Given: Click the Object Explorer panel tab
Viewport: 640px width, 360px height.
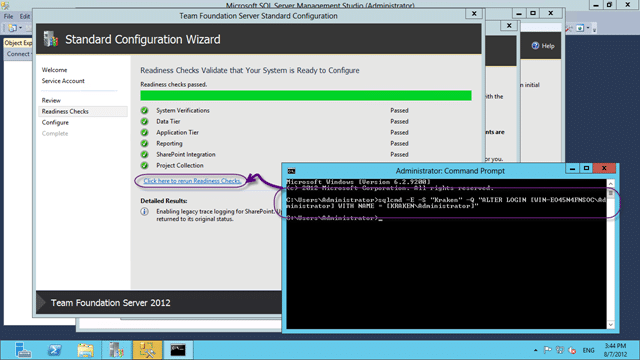Looking at the screenshot, I should 18,43.
